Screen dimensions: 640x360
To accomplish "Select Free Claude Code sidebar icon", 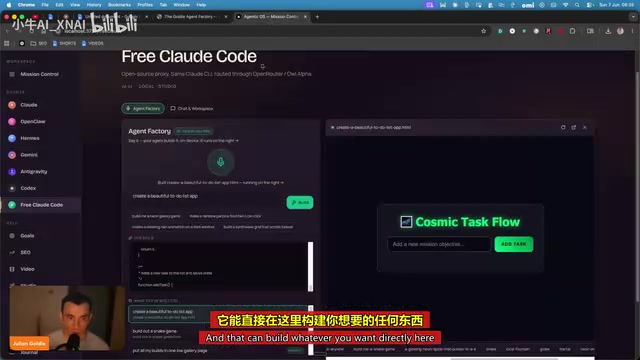I will (12, 205).
